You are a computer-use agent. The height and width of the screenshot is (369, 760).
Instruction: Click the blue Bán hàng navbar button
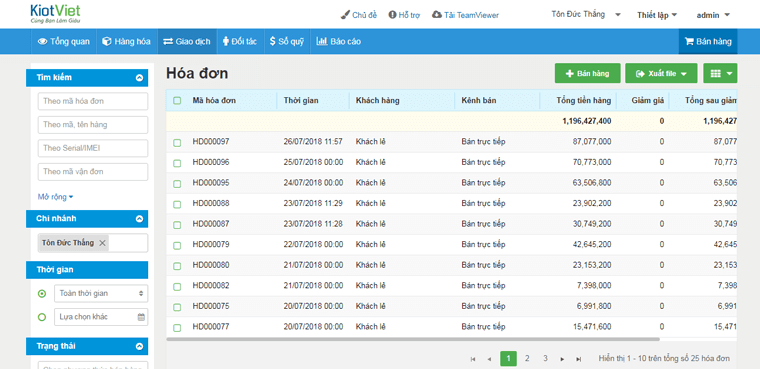point(708,42)
